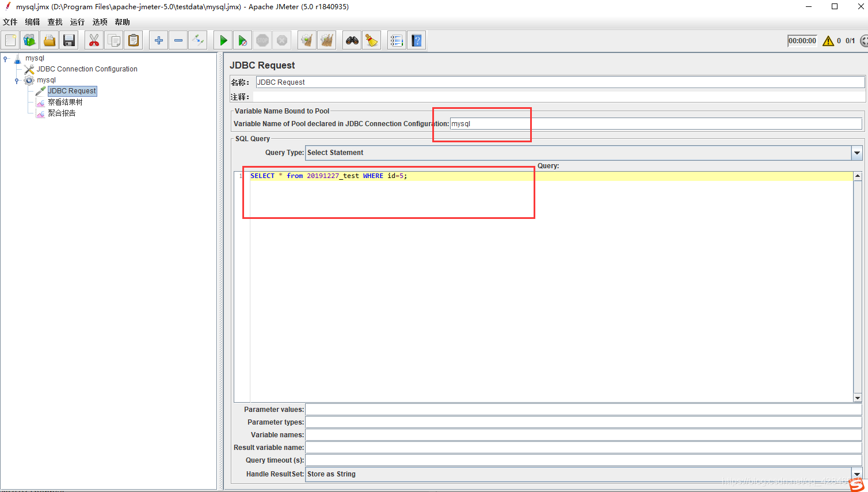
Task: Click the Result variable name field
Action: click(583, 448)
